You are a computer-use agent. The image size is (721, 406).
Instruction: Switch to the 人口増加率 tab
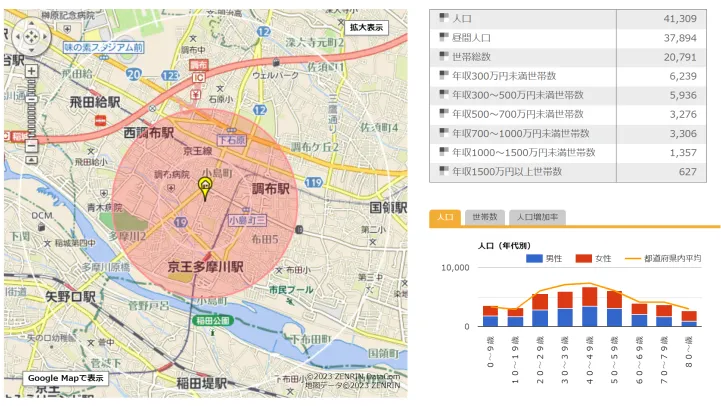[538, 217]
